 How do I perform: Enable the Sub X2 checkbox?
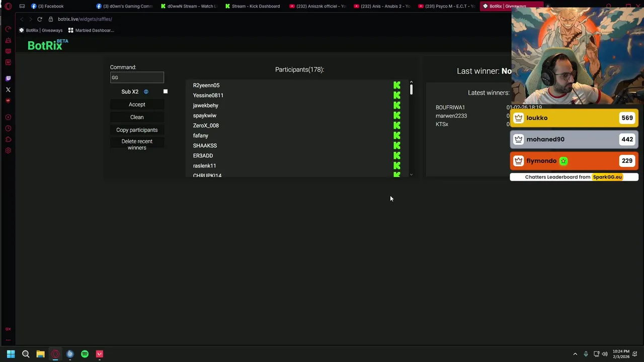(x=165, y=92)
